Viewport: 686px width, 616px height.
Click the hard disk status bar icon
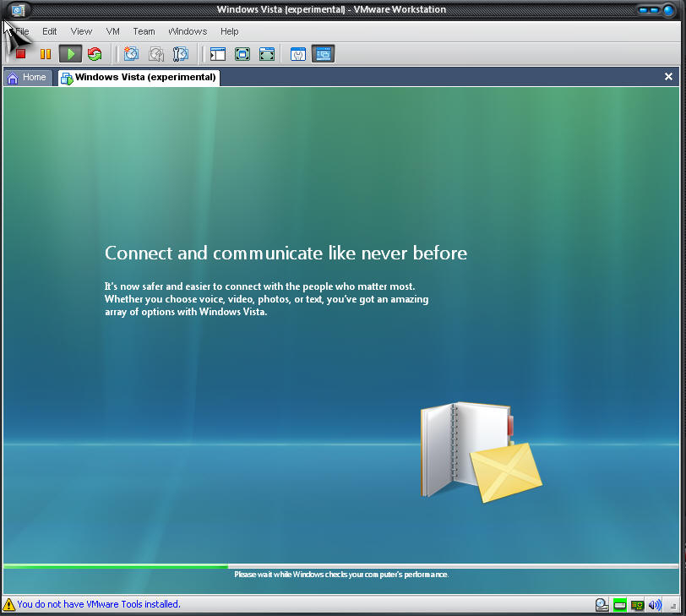[602, 605]
